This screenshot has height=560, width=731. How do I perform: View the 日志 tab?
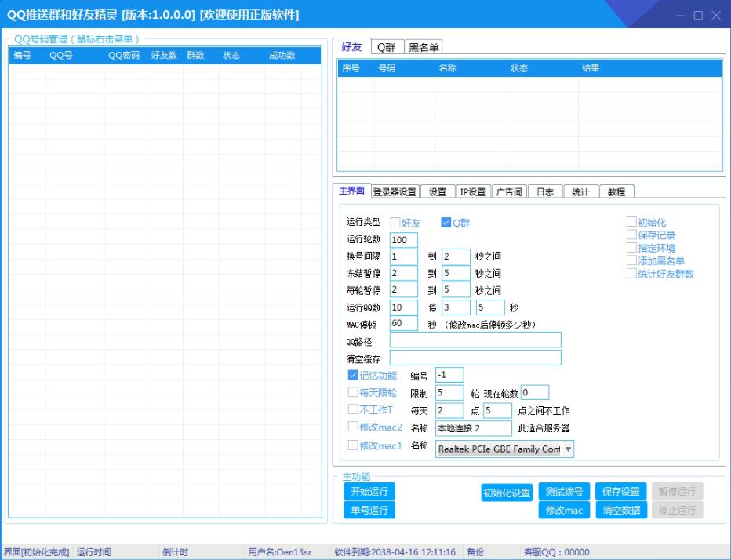(x=545, y=191)
